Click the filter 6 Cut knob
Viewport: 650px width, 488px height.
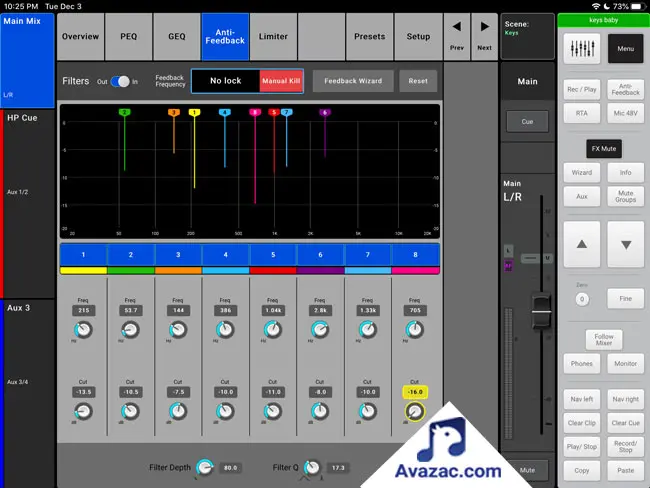pos(320,411)
